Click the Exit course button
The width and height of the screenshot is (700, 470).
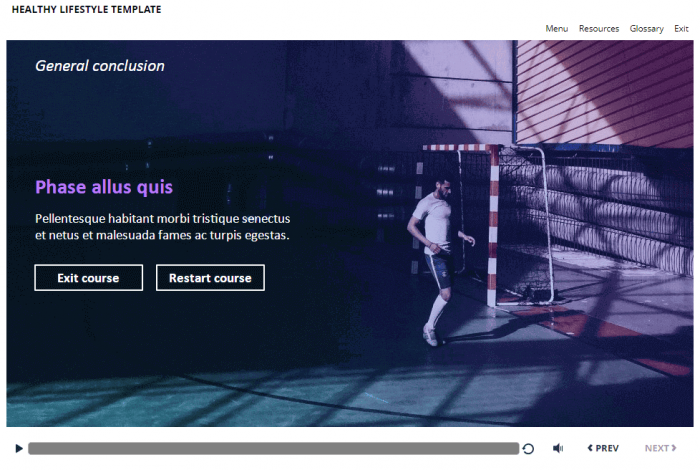[x=88, y=278]
